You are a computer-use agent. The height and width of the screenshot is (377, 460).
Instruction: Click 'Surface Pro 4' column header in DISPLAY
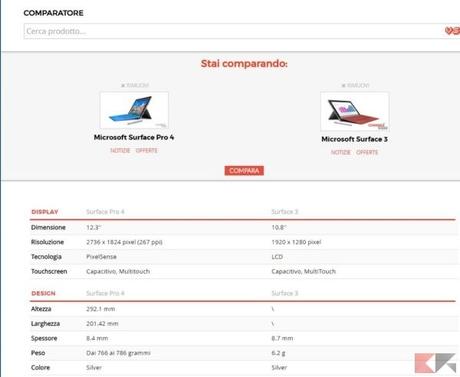(x=105, y=212)
